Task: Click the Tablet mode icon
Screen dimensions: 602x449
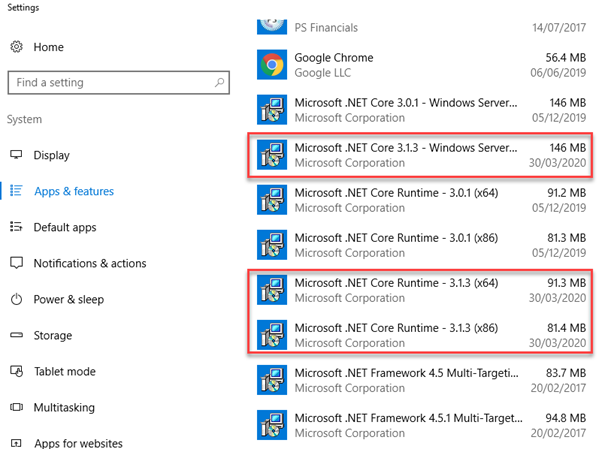Action: pyautogui.click(x=17, y=371)
